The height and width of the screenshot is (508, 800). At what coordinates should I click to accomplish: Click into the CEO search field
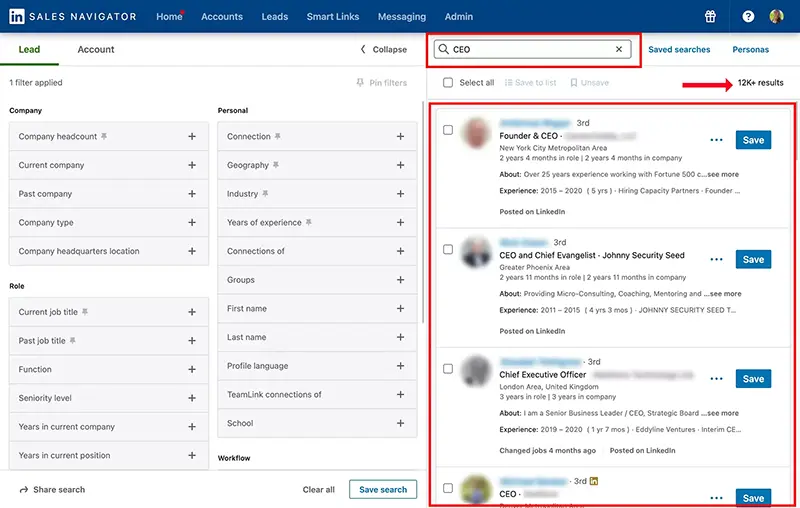(x=532, y=49)
